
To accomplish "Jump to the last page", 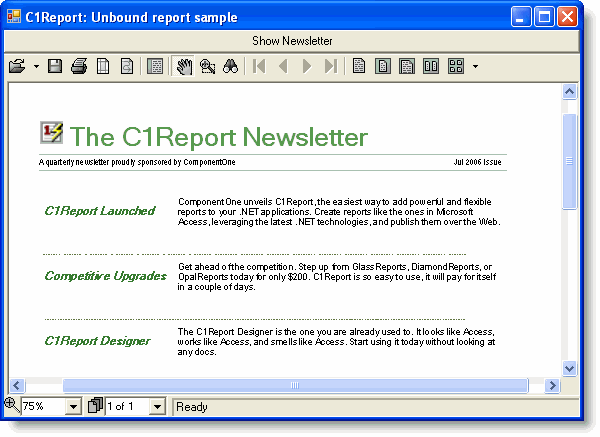I will point(330,66).
